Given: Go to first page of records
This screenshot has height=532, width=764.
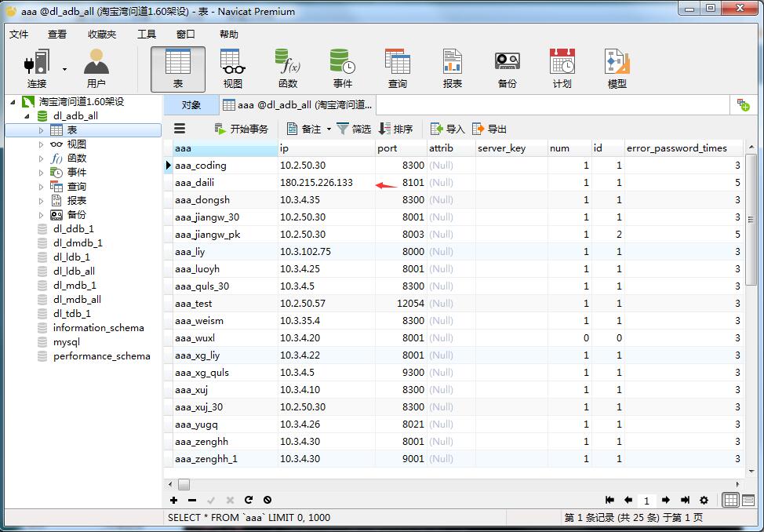Looking at the screenshot, I should coord(609,500).
